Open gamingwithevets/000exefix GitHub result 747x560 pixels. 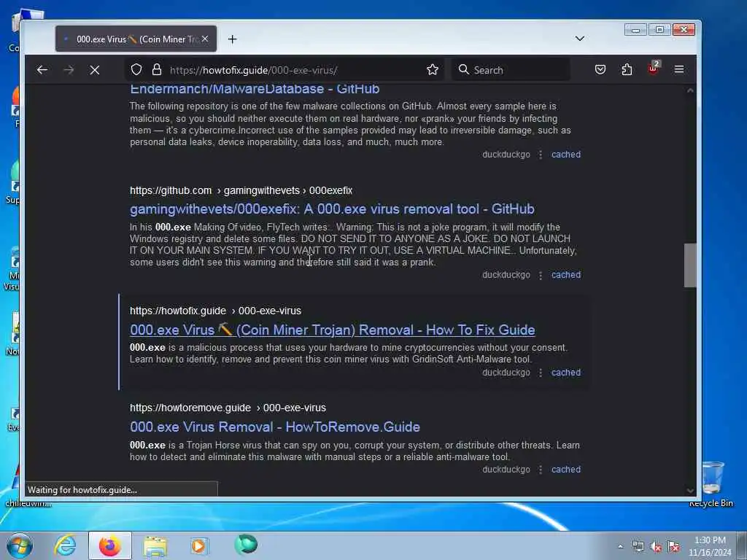pos(332,209)
